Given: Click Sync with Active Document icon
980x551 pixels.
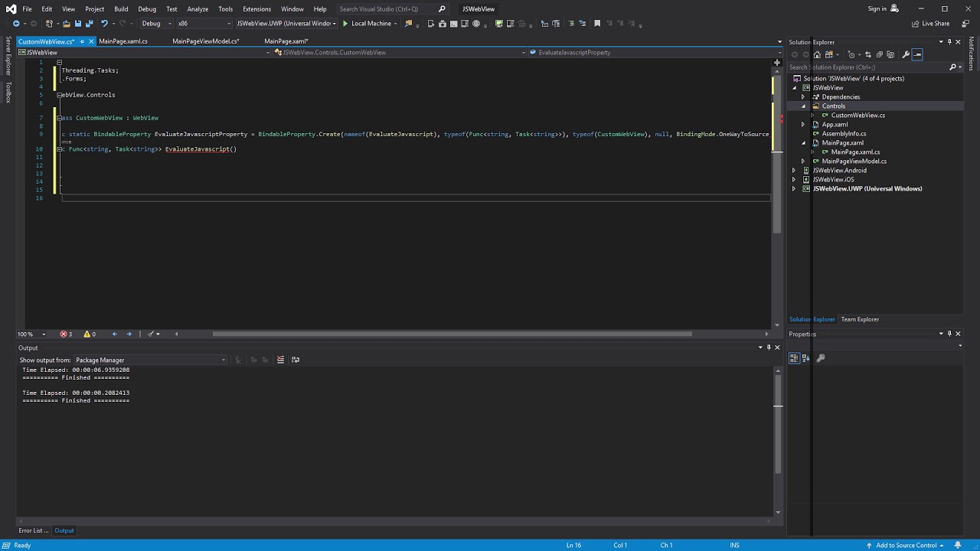Looking at the screenshot, I should [x=868, y=54].
